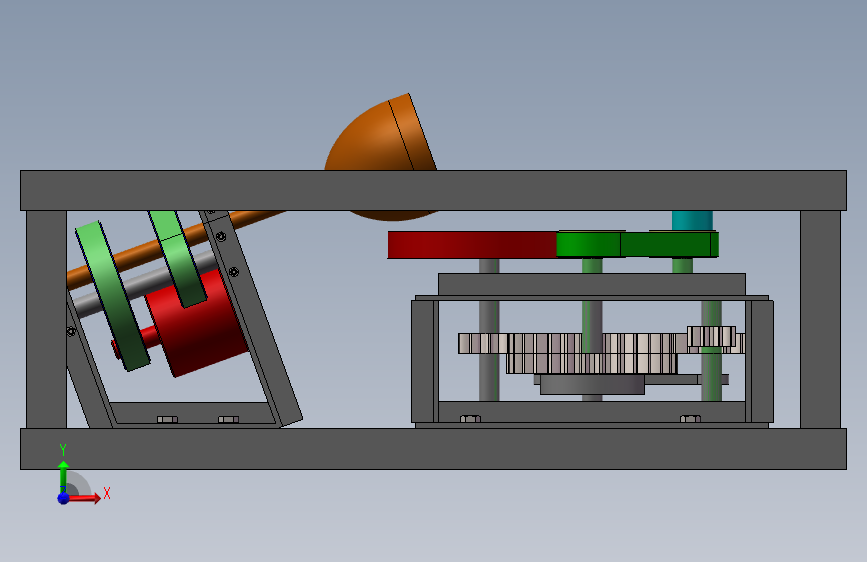Select the gray shaft beneath the orange rod
Viewport: 867px width, 562px height.
point(144,284)
